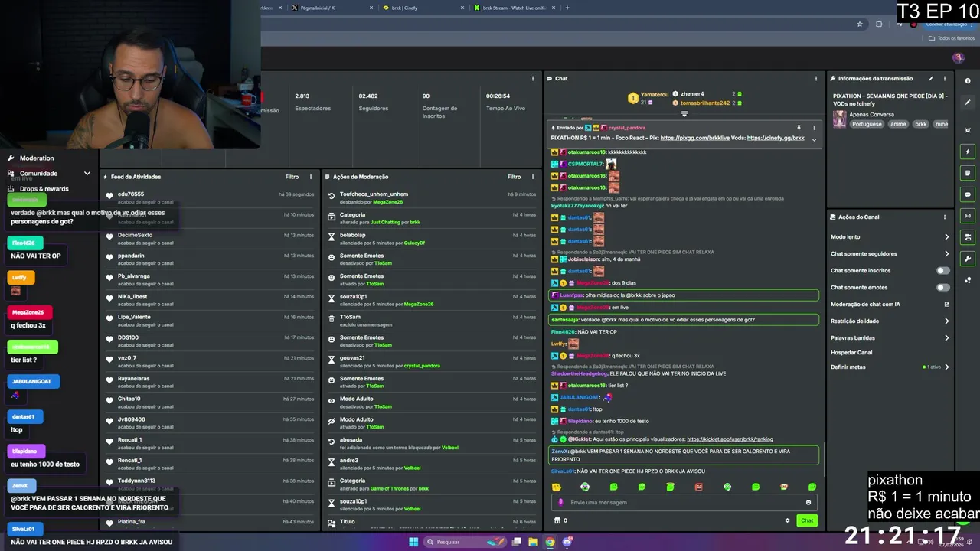Open a new browser tab
The width and height of the screenshot is (980, 551).
pyautogui.click(x=567, y=8)
